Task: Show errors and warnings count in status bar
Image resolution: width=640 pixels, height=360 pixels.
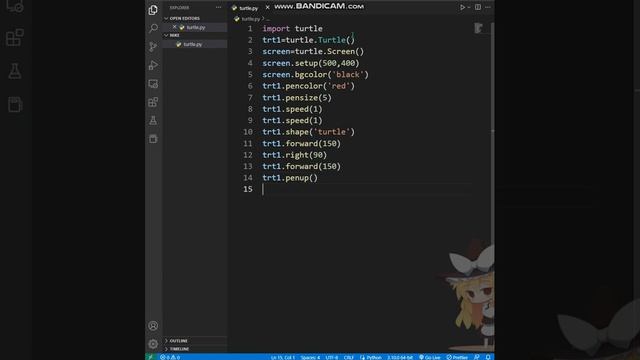Action: (x=170, y=357)
